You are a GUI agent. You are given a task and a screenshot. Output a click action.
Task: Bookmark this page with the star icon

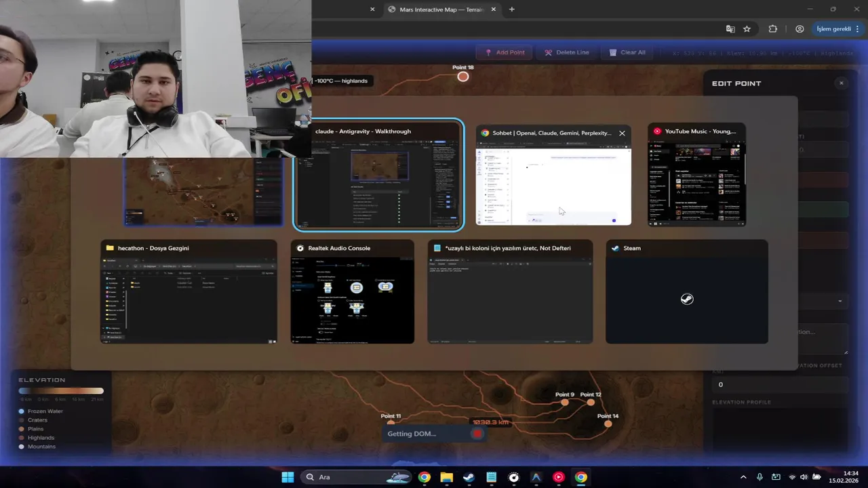[747, 29]
